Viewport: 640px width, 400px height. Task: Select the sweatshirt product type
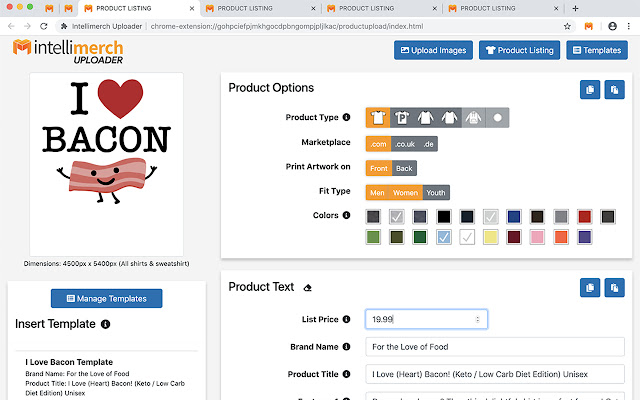click(449, 118)
